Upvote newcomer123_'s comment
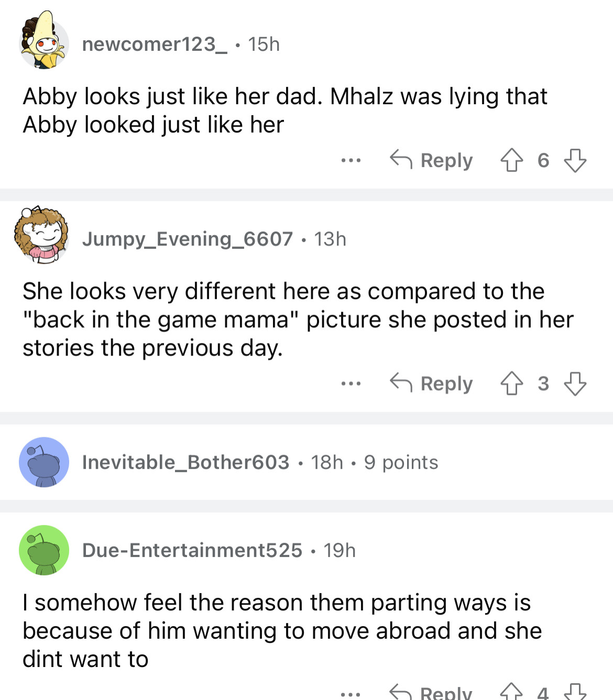The height and width of the screenshot is (700, 613). click(x=511, y=160)
